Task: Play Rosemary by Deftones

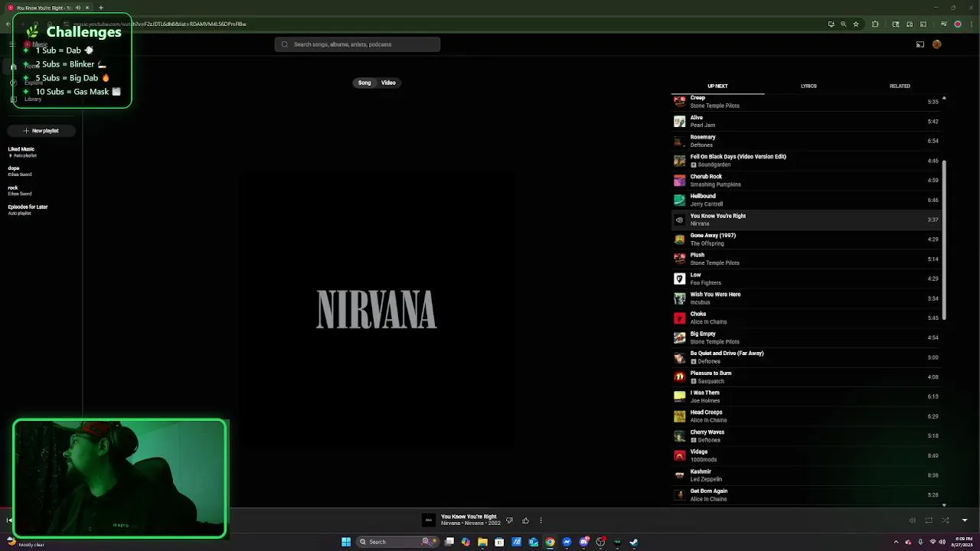Action: pos(808,141)
